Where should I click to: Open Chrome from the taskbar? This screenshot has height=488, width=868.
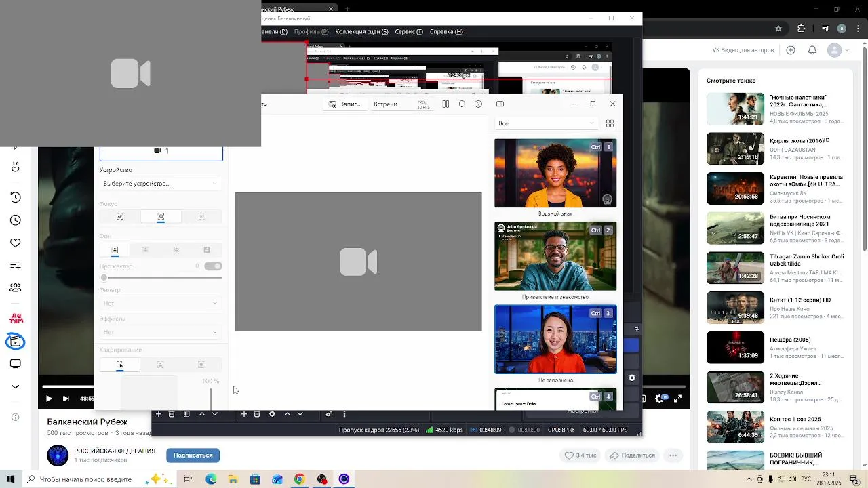tap(299, 479)
